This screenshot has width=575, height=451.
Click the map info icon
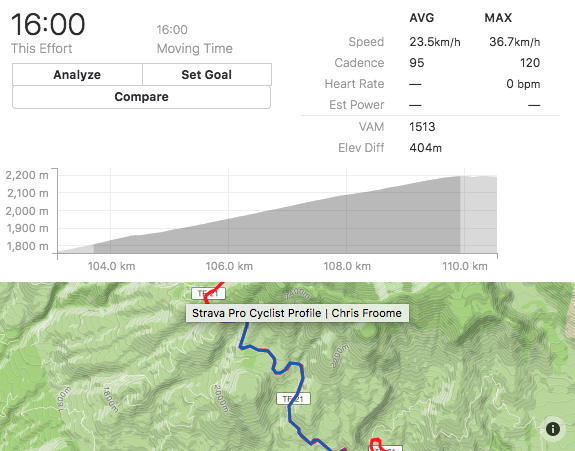553,429
